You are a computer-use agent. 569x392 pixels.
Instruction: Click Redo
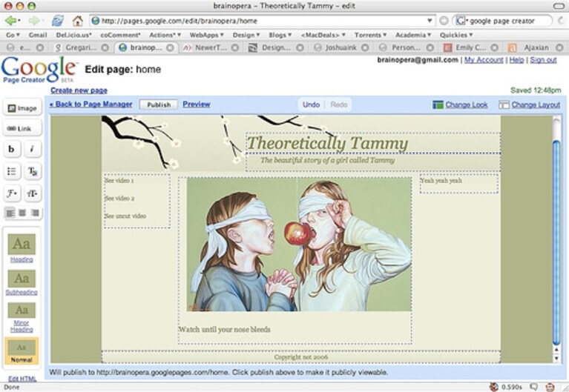pos(338,104)
